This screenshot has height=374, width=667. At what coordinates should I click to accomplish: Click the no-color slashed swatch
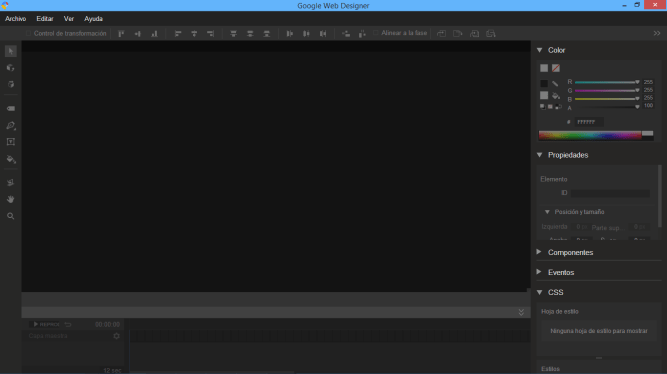pyautogui.click(x=556, y=68)
